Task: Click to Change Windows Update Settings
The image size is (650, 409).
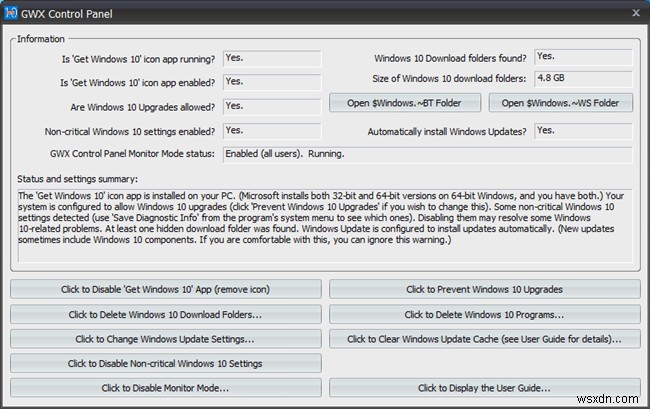Action: [165, 339]
